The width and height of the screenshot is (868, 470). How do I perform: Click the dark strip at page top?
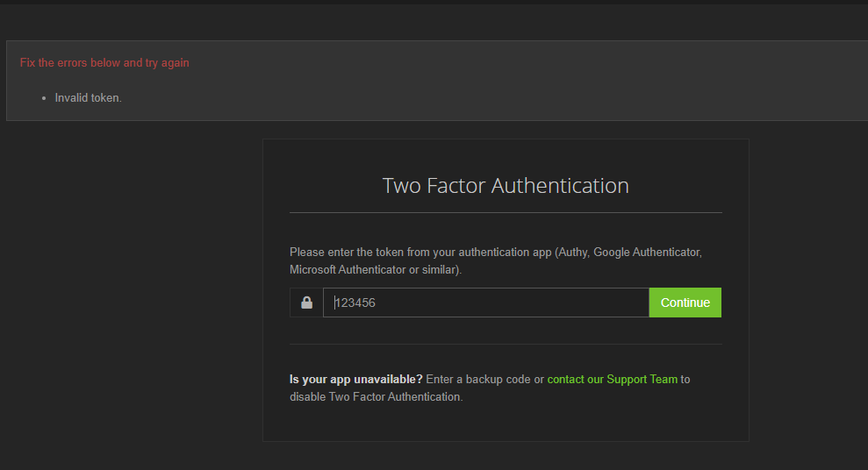434,2
